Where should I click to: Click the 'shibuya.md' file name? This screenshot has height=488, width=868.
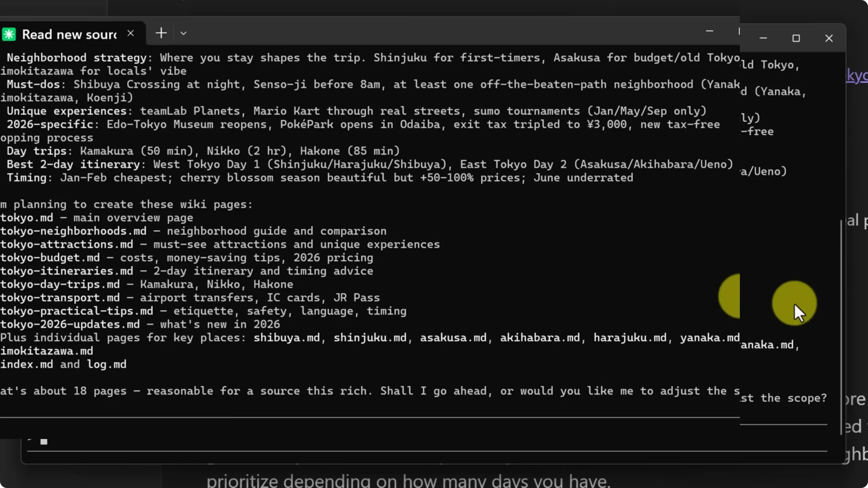pos(286,338)
